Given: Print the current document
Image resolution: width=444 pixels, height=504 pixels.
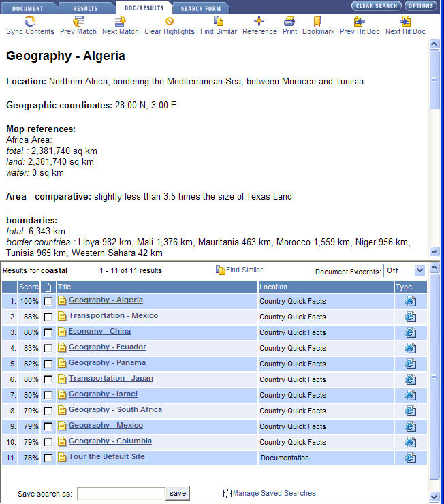Looking at the screenshot, I should (x=289, y=21).
